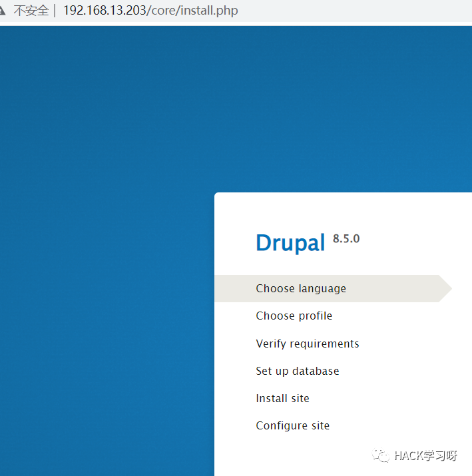Screen dimensions: 472x476
Task: Click the URL 192.168.13.203/core/install.php in address bar
Action: click(x=150, y=11)
